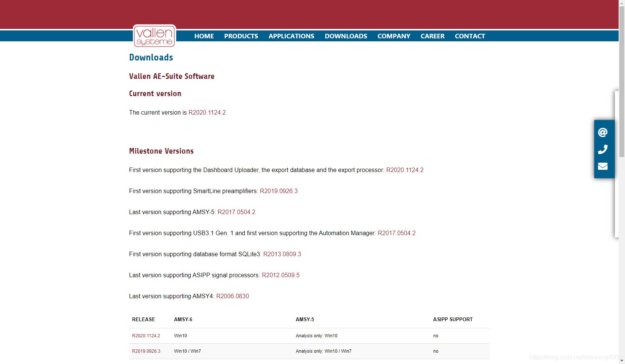Open USB3.1 Automation Manager link R2017.0504.2
The height and width of the screenshot is (364, 625).
397,233
